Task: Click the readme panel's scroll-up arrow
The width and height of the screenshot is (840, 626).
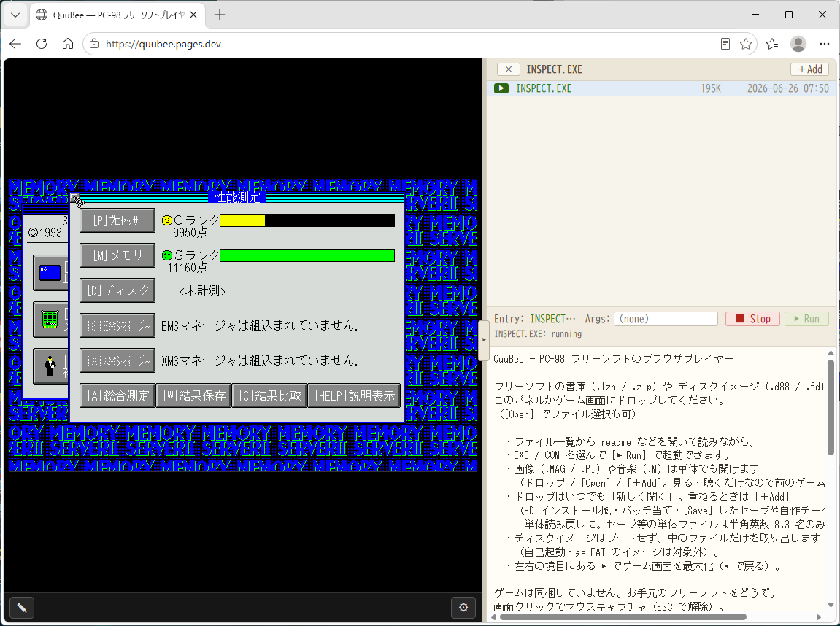Action: (x=831, y=353)
